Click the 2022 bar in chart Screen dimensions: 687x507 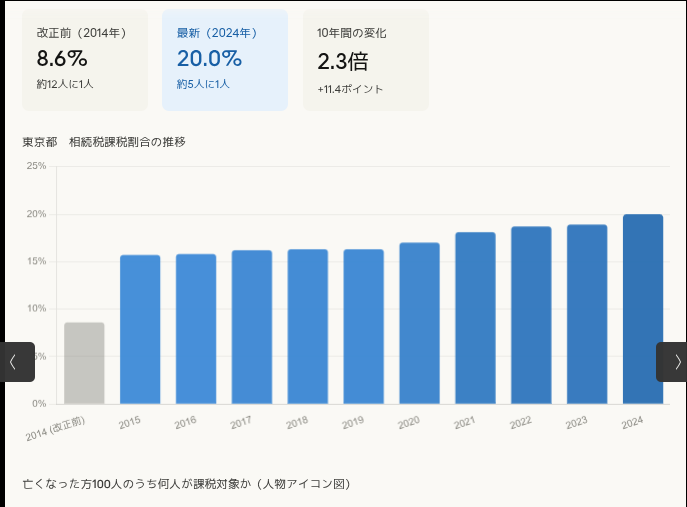click(x=531, y=316)
